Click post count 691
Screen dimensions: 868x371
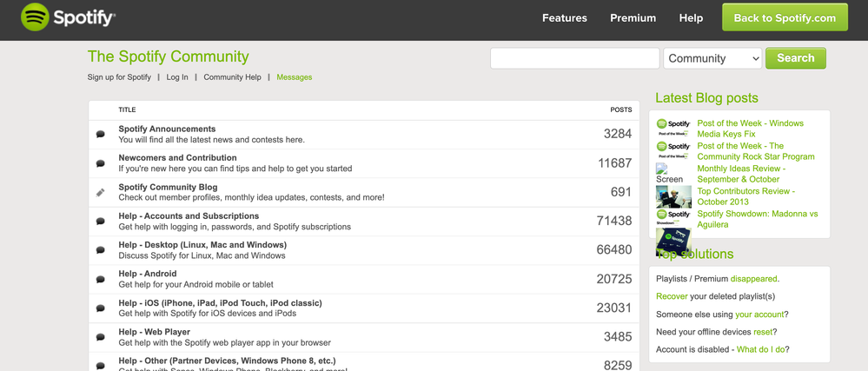point(621,192)
